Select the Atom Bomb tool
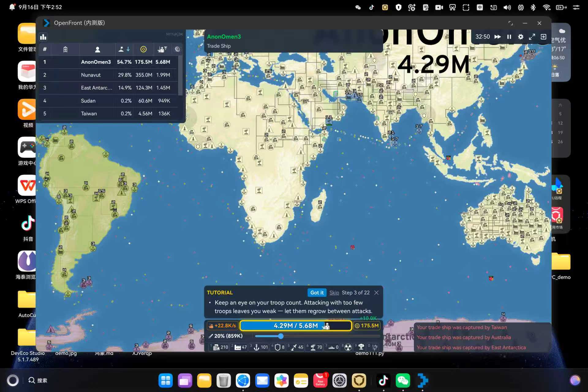 click(348, 347)
